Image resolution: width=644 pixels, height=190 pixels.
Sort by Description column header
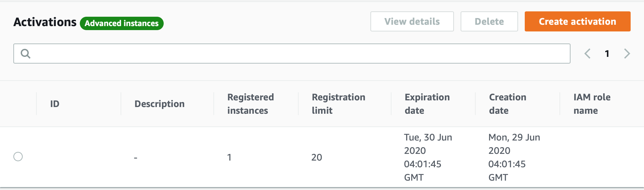pos(159,104)
